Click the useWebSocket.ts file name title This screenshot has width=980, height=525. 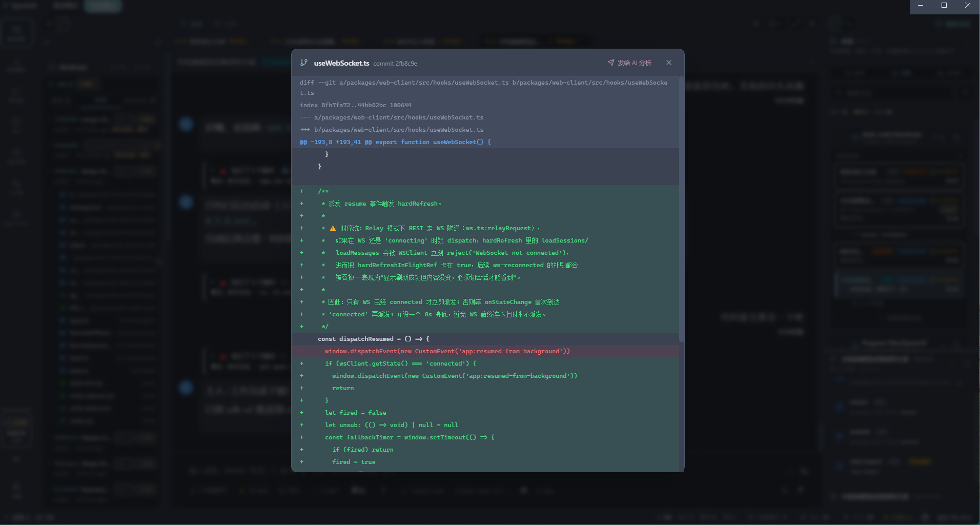tap(341, 63)
